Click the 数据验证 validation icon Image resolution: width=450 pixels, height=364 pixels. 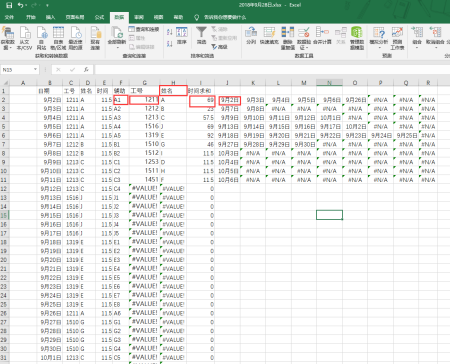point(304,38)
